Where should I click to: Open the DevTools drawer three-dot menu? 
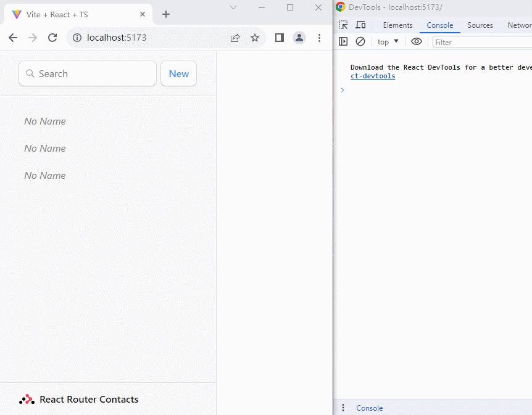point(343,408)
